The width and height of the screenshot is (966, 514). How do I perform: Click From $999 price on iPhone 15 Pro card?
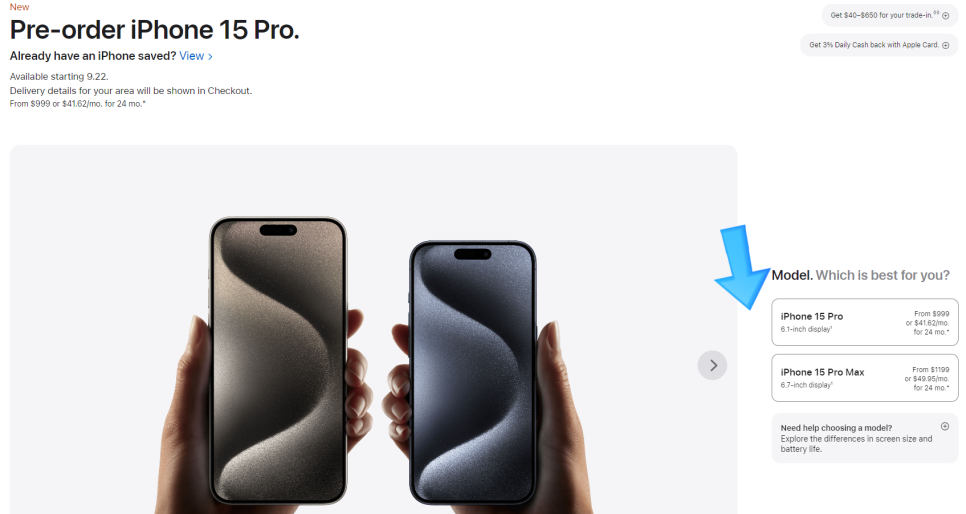click(932, 314)
